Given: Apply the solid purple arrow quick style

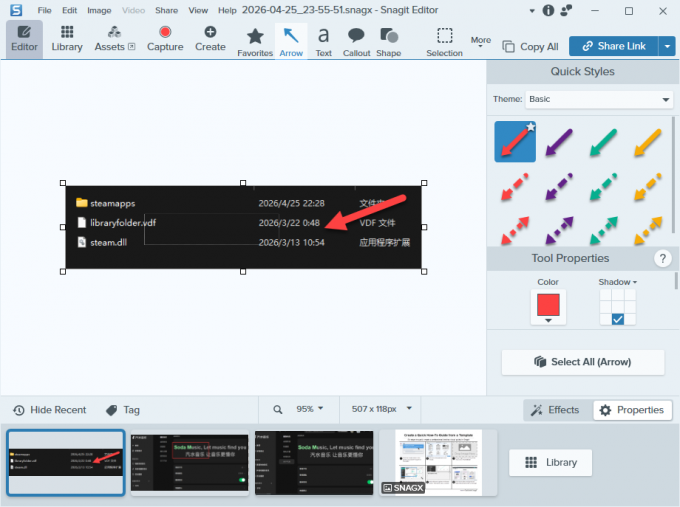Looking at the screenshot, I should [x=559, y=142].
